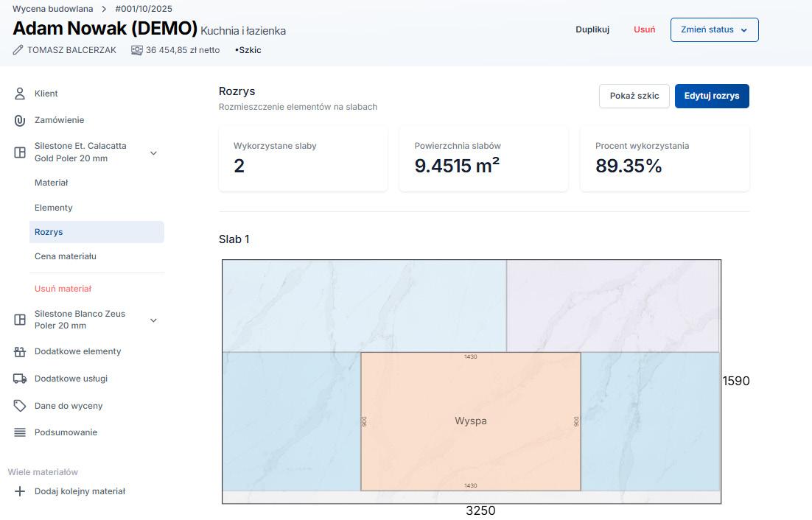Viewport: 812px width, 520px height.
Task: Click the Adam Nowak (DEMO) title
Action: click(x=105, y=29)
